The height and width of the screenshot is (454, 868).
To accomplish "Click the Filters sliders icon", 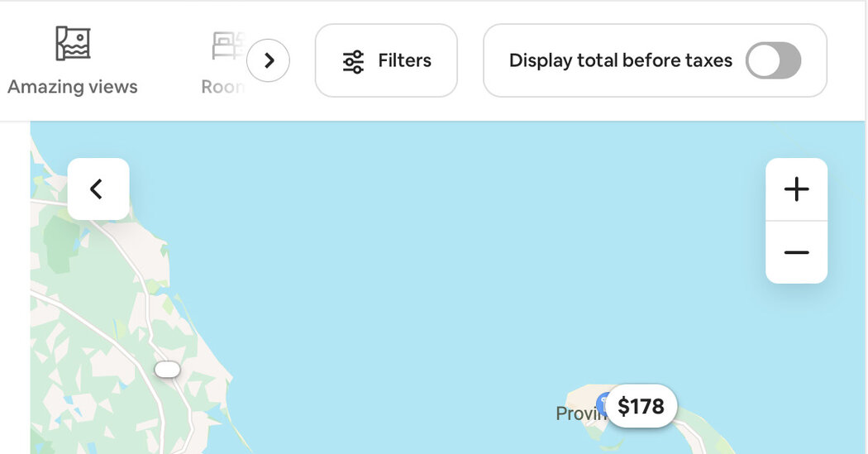I will coord(353,61).
